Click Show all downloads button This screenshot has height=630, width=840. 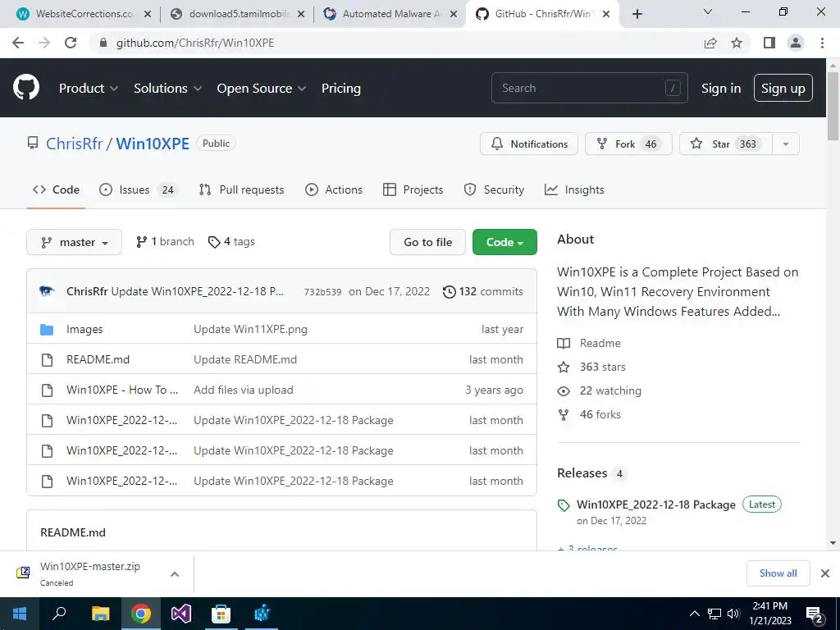778,573
